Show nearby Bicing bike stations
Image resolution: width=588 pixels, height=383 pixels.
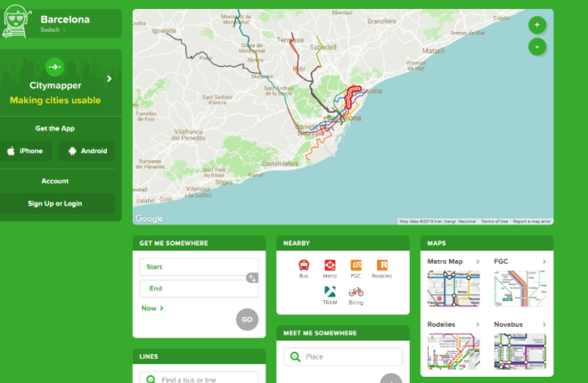[x=355, y=296]
